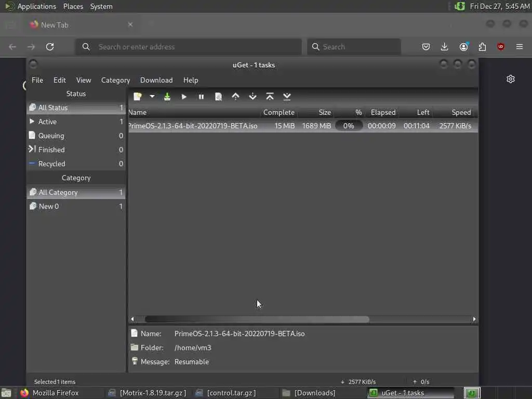This screenshot has width=532, height=399.
Task: Open the Firefox account icon
Action: click(464, 46)
